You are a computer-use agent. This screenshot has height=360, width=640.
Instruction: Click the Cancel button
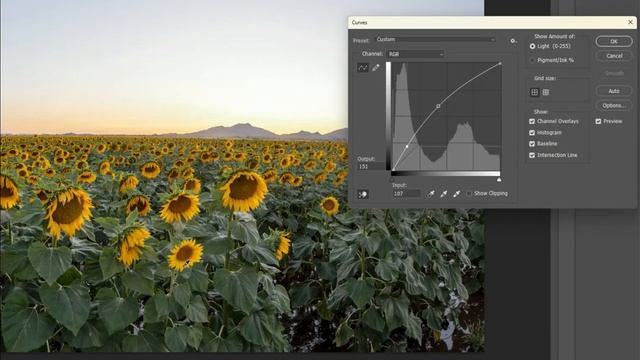tap(614, 56)
